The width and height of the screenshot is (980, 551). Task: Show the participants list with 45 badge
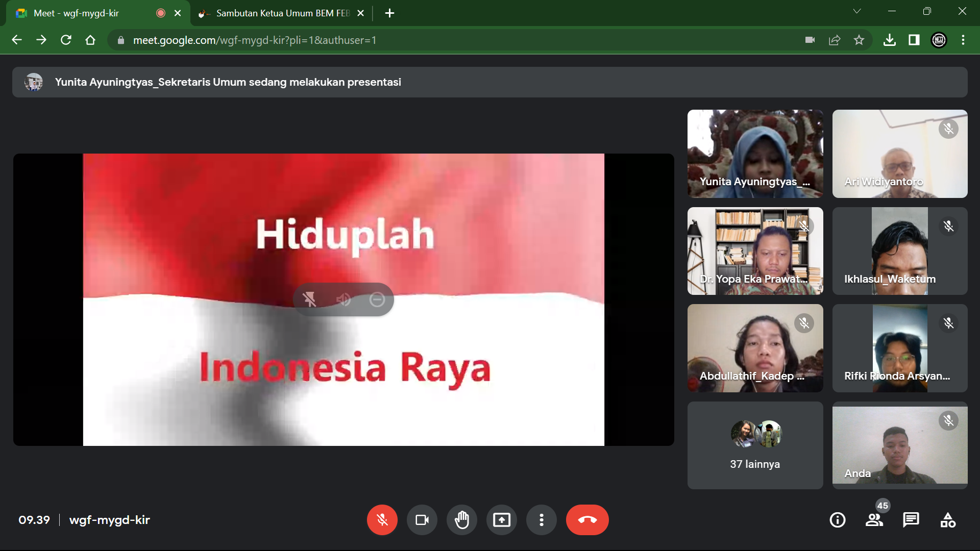click(x=874, y=520)
